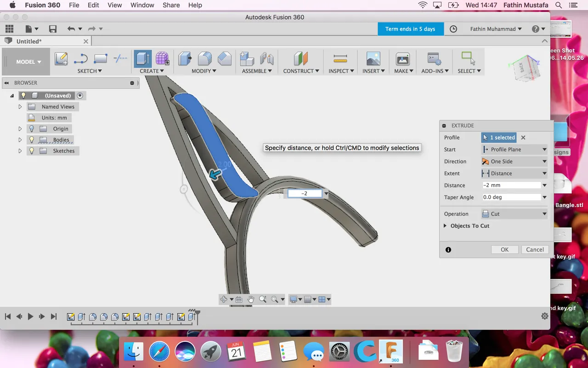Image resolution: width=588 pixels, height=368 pixels.
Task: Click the Term ends in 5 days banner
Action: 410,29
